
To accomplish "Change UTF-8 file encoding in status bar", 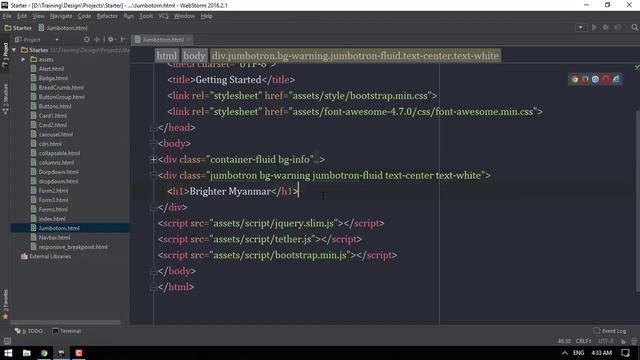I will 606,341.
